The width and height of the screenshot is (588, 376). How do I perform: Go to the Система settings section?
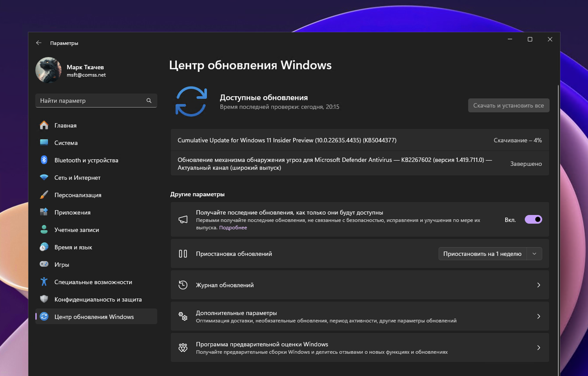96,143
